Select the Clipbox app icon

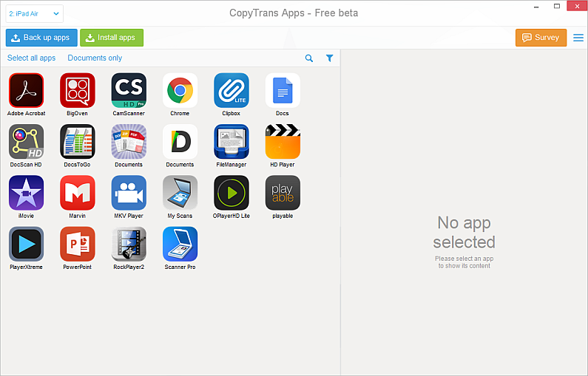point(232,90)
